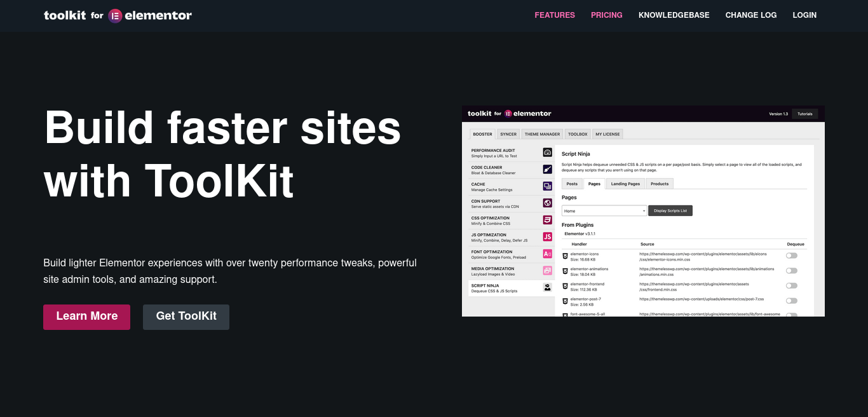Viewport: 868px width, 417px height.
Task: Select the Pages tab in Script Ninja
Action: tap(594, 184)
